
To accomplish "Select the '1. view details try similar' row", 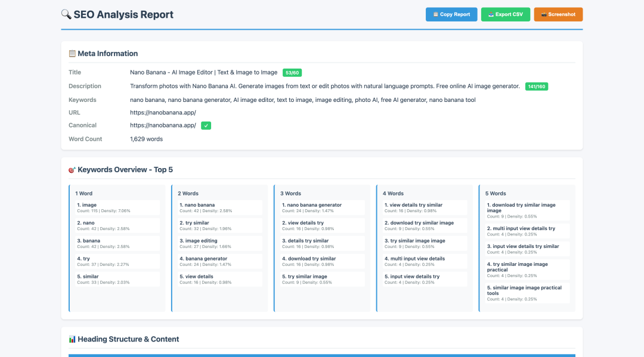I will tap(425, 207).
